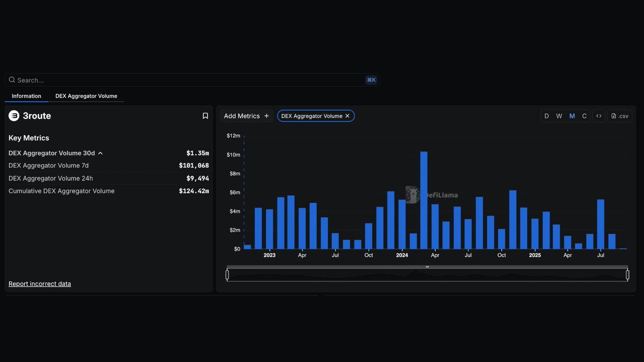Screen dimensions: 644x362
Task: Switch chart to daily (D) grouping
Action: (547, 116)
